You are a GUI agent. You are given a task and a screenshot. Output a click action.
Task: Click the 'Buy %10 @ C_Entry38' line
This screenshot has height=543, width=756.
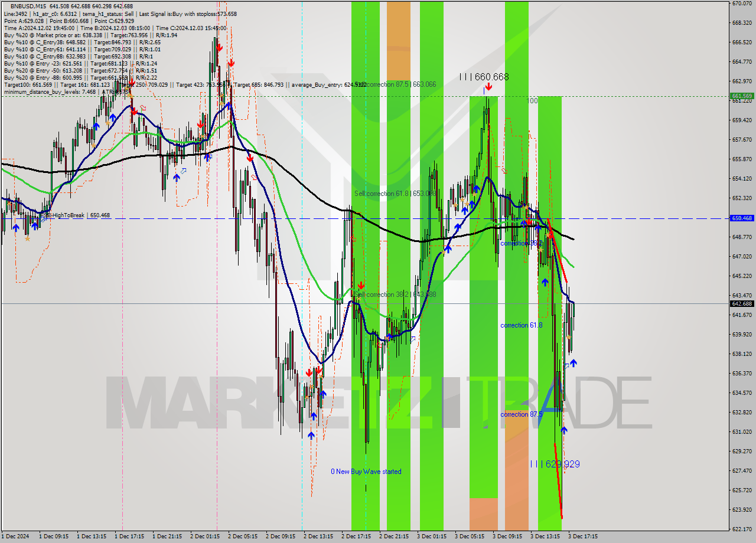[x=82, y=42]
